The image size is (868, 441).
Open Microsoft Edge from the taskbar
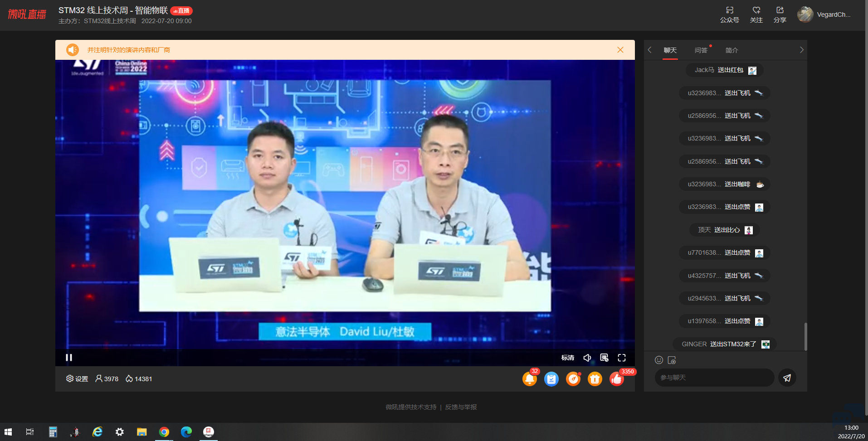(x=186, y=432)
